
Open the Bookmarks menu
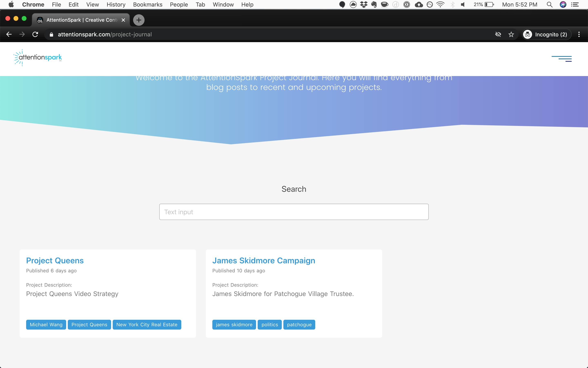(x=148, y=4)
